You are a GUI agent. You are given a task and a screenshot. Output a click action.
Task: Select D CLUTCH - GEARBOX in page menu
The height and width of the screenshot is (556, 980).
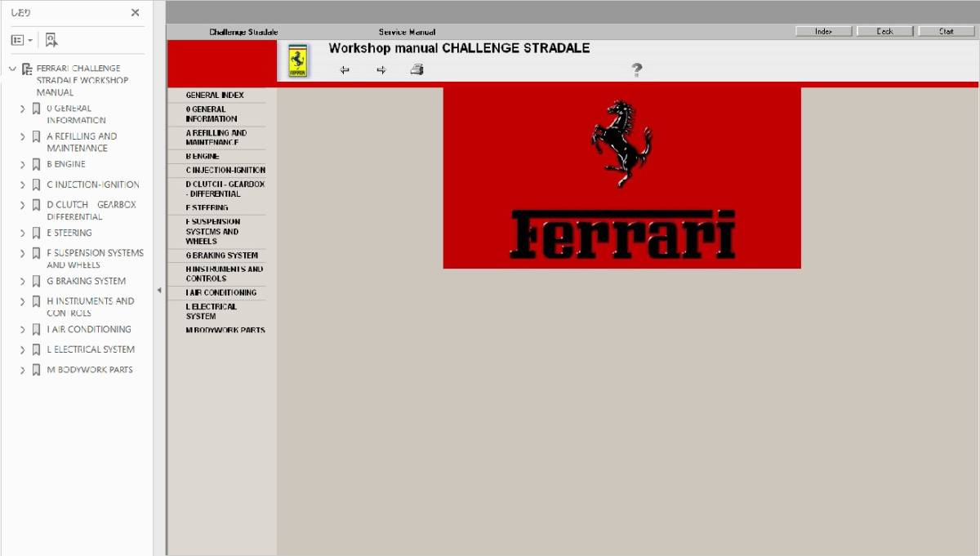pyautogui.click(x=225, y=189)
